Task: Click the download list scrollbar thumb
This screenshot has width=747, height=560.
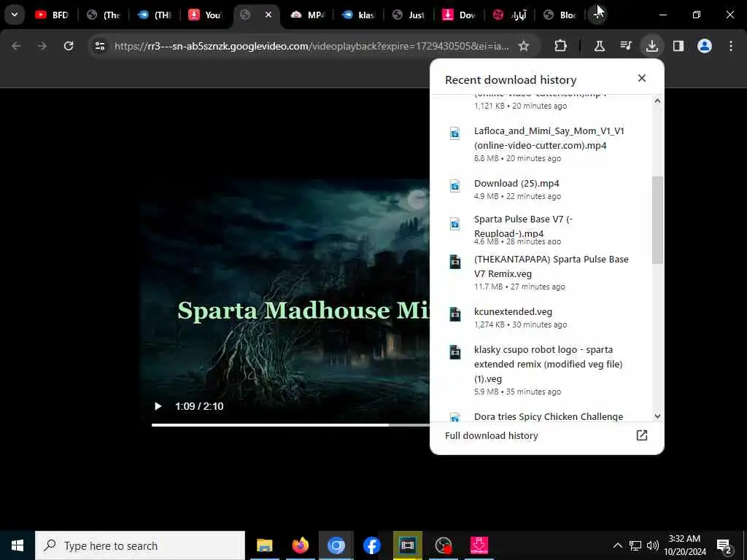Action: (x=657, y=220)
